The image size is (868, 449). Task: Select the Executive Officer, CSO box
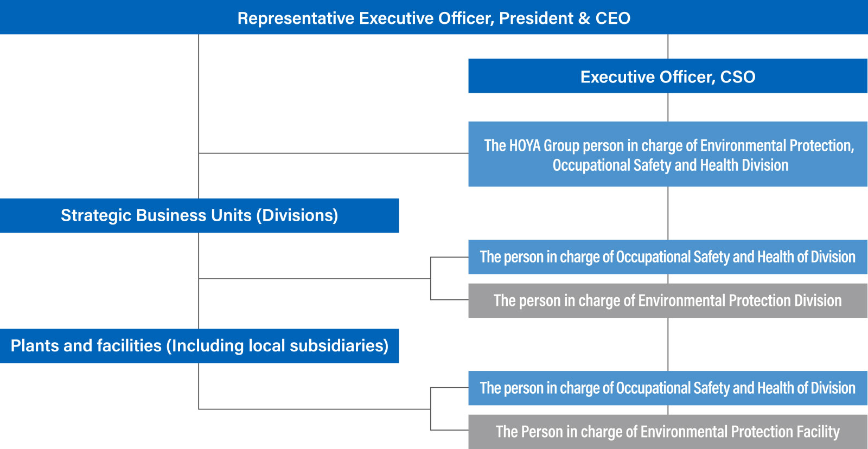pyautogui.click(x=668, y=76)
